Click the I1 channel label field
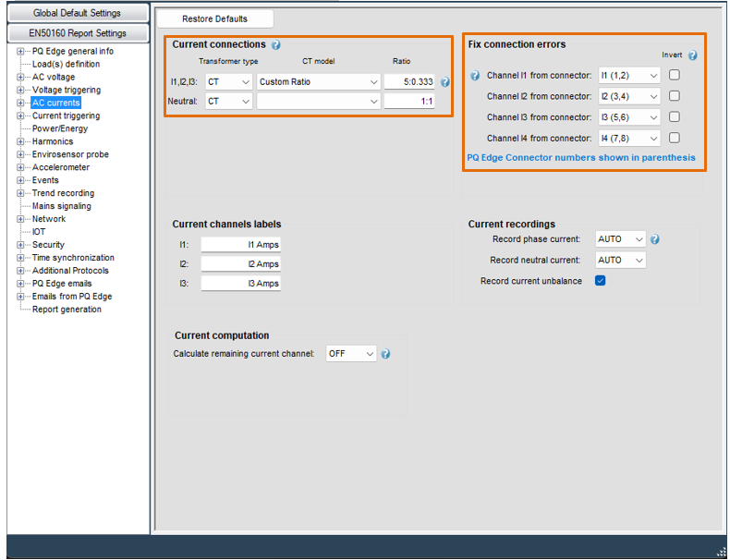Viewport: 730px width, 560px height. click(240, 245)
